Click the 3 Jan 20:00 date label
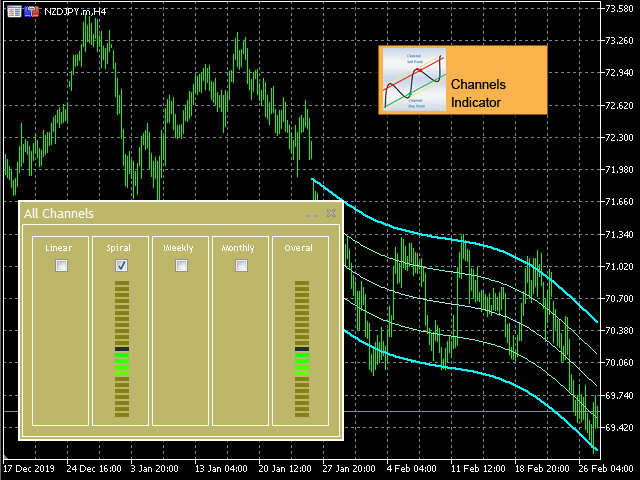 coord(154,468)
